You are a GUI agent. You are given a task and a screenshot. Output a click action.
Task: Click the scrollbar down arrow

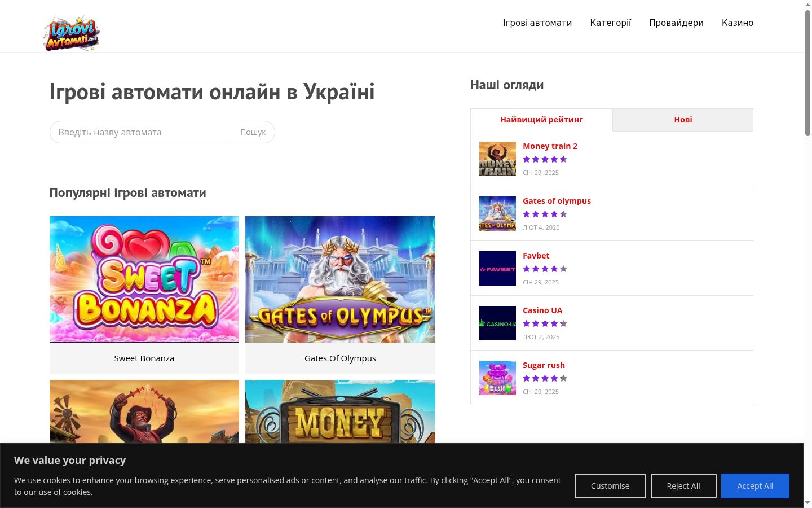pos(807,503)
